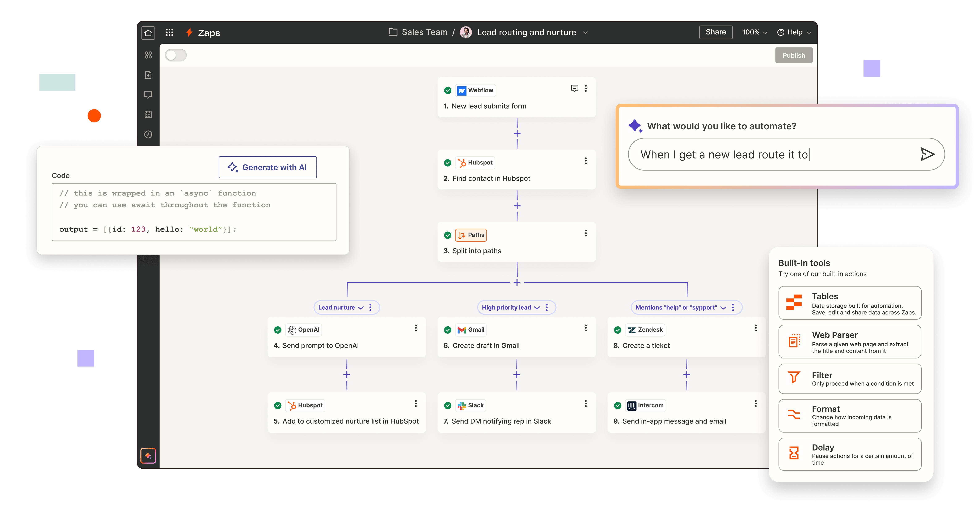
Task: Open the history clock icon in sidebar
Action: coord(148,134)
